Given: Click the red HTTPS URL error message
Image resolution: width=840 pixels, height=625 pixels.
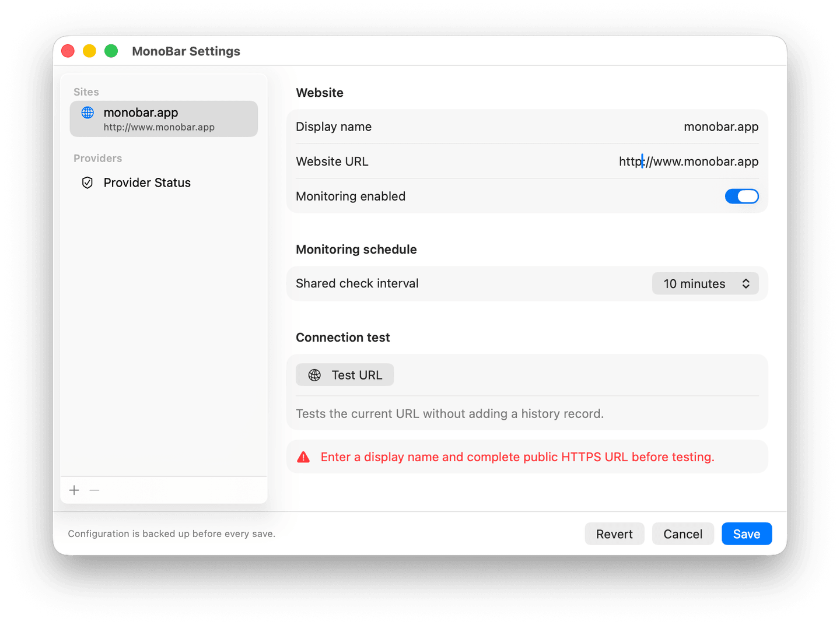Looking at the screenshot, I should (x=517, y=457).
